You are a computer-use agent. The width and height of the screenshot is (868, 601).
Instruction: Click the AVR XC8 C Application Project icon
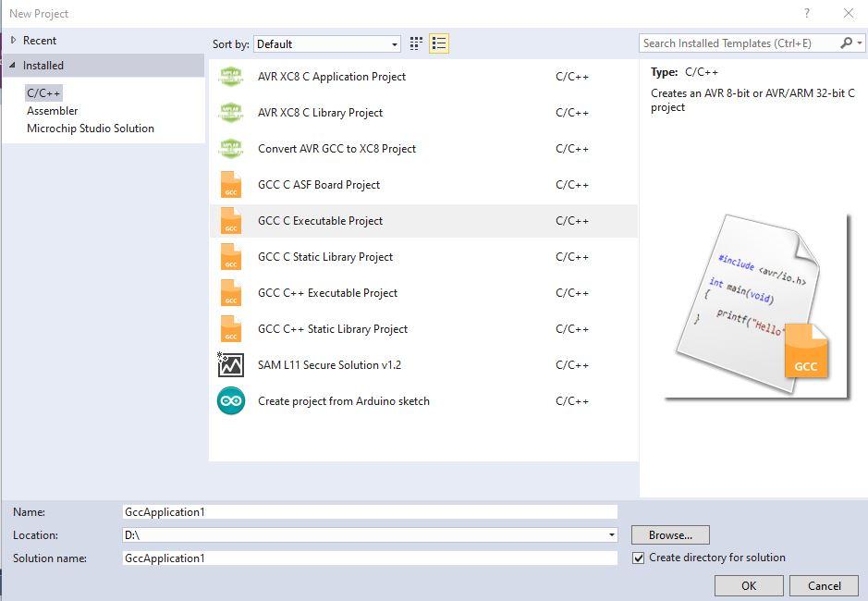(x=231, y=77)
